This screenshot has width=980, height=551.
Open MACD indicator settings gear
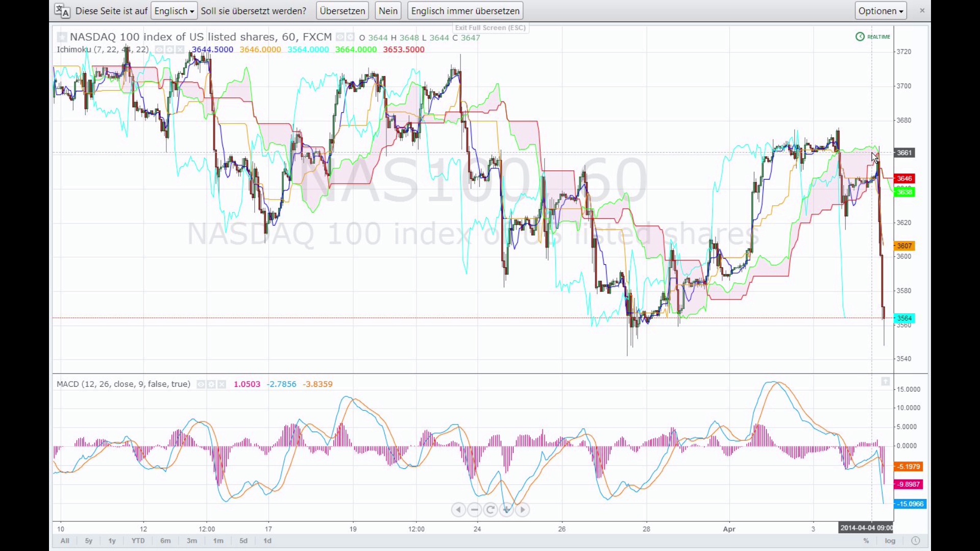point(211,384)
